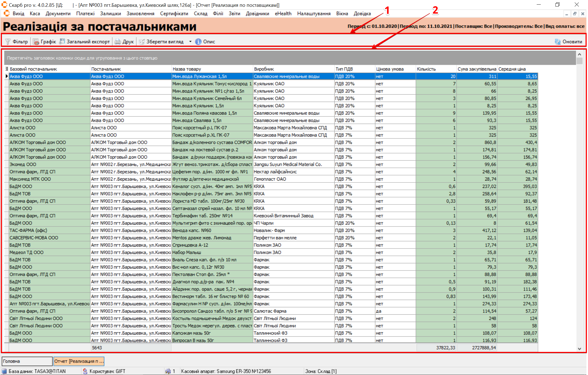588x375 pixels.
Task: Select the Отчет [Реализация п... tab
Action: (79, 361)
